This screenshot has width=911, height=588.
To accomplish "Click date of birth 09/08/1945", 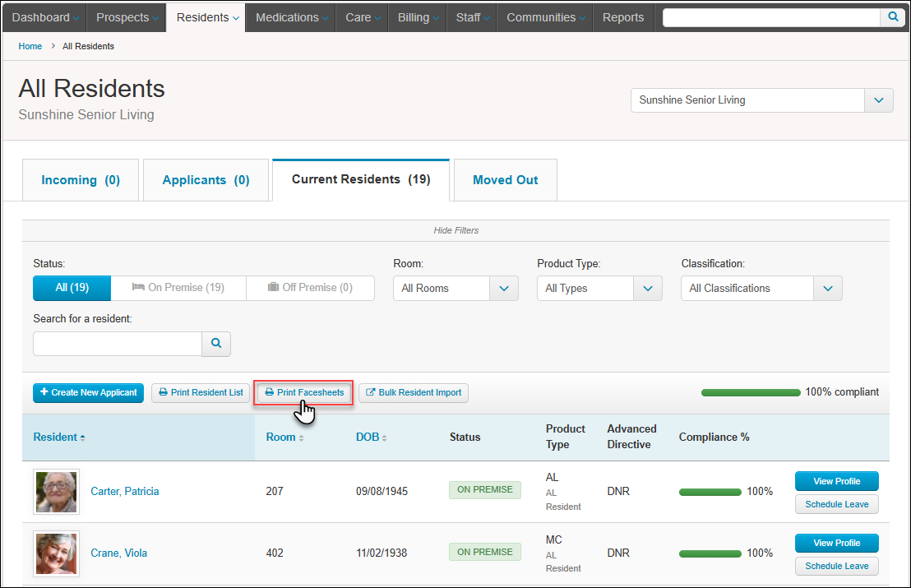I will (x=382, y=492).
